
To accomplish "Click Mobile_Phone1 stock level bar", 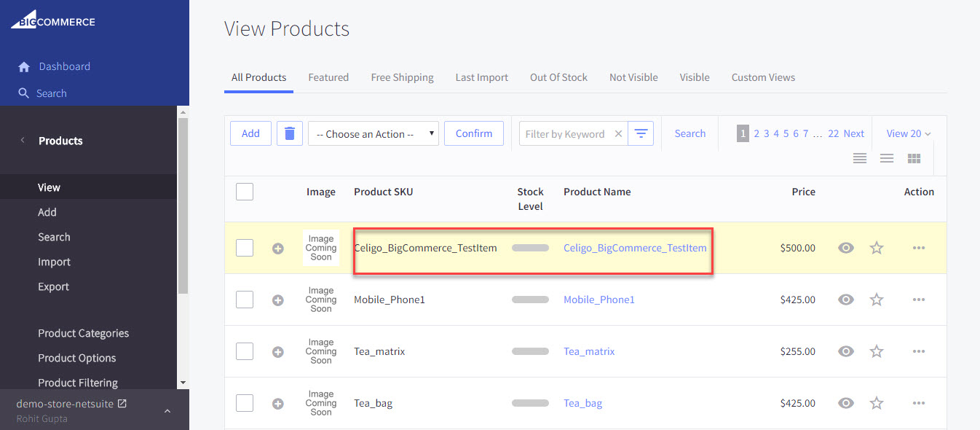I will click(x=530, y=300).
